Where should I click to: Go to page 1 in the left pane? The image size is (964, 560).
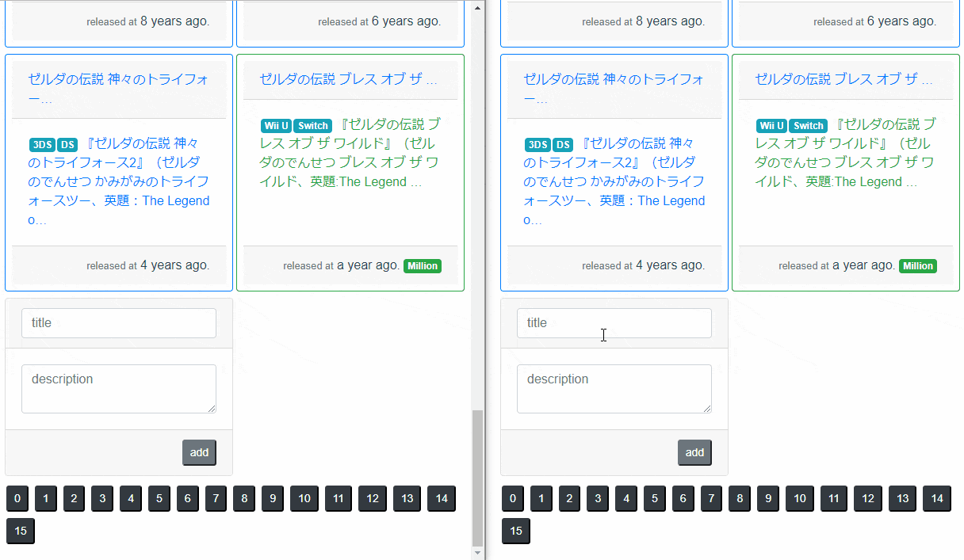46,498
